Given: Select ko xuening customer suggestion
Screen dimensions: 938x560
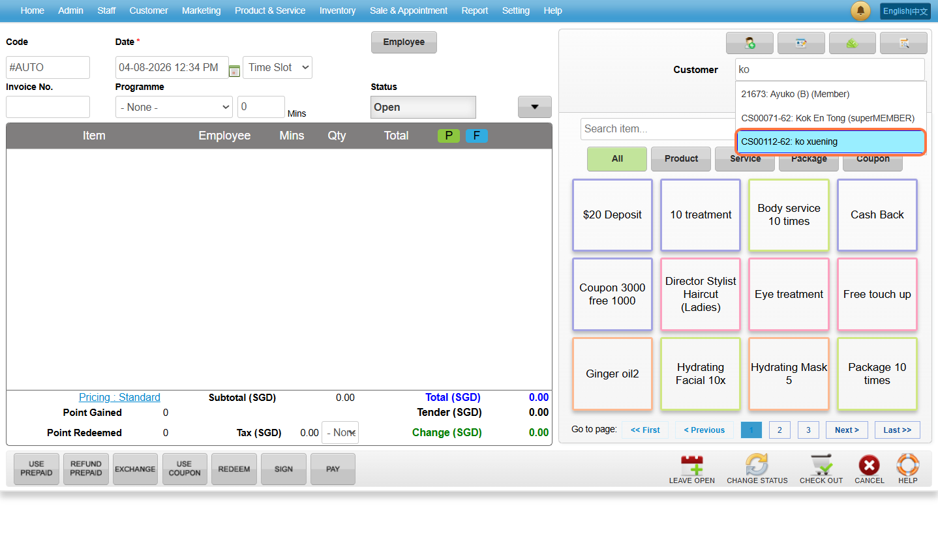Looking at the screenshot, I should click(830, 141).
